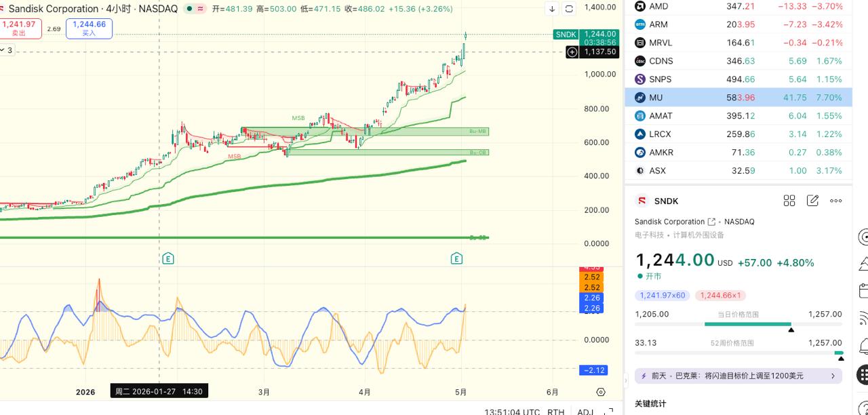Click the SNDK note edit icon

(812, 201)
